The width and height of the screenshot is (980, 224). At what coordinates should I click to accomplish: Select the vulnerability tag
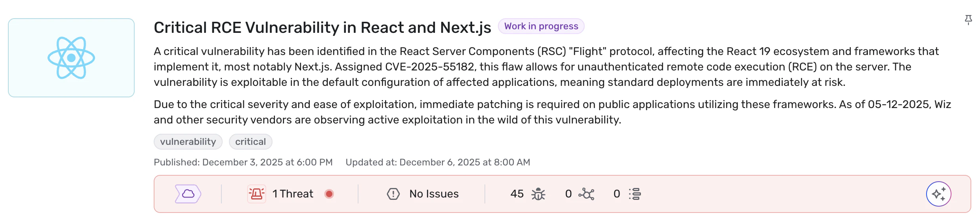coord(188,142)
